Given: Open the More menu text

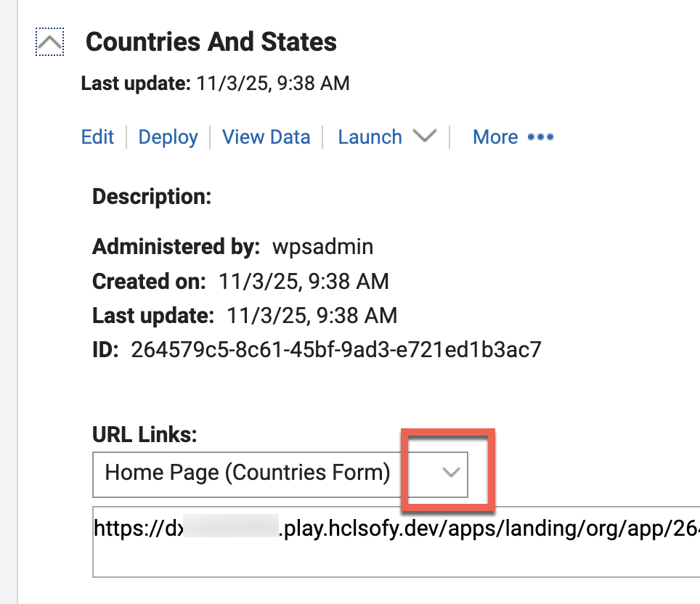Looking at the screenshot, I should [x=495, y=137].
